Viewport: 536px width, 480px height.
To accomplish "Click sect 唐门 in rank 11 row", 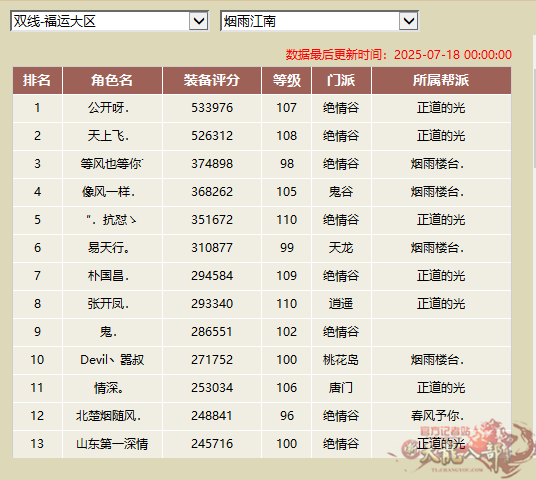I will click(x=341, y=388).
